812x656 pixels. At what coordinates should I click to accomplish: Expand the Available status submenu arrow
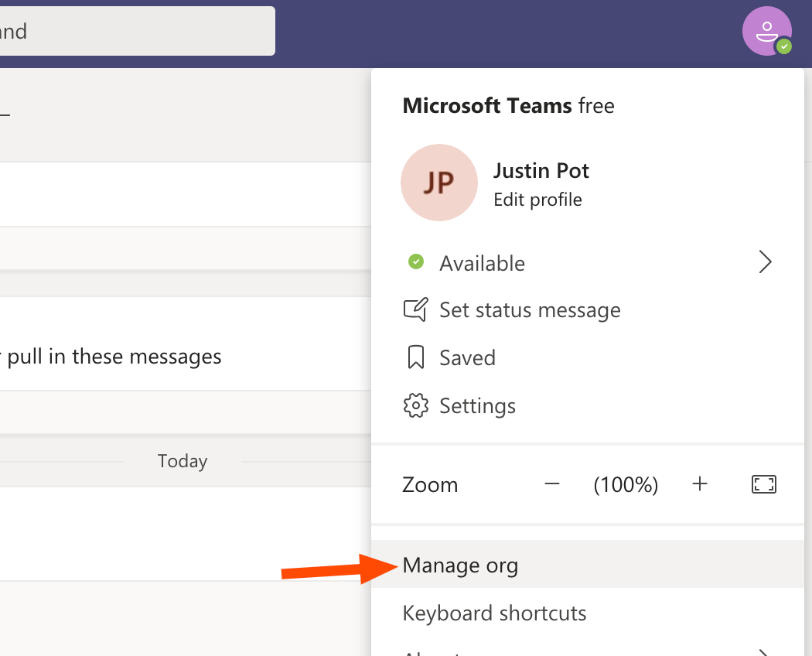(765, 261)
